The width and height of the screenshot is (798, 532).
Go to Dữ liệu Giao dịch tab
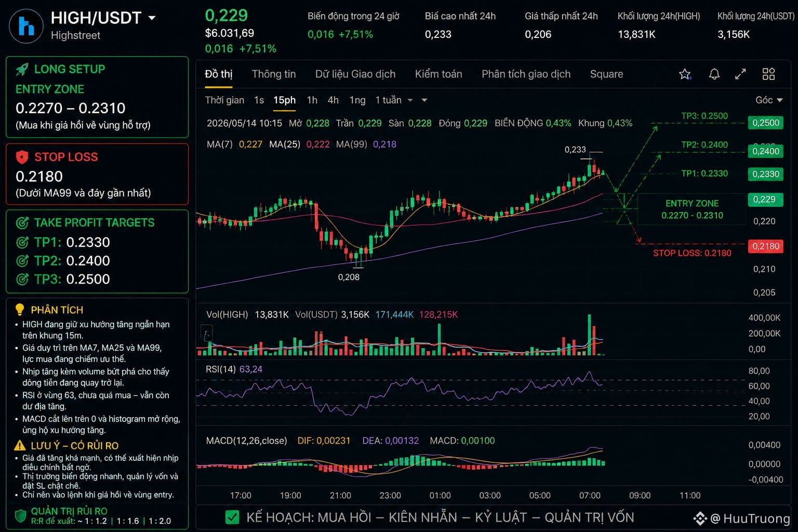coord(355,74)
